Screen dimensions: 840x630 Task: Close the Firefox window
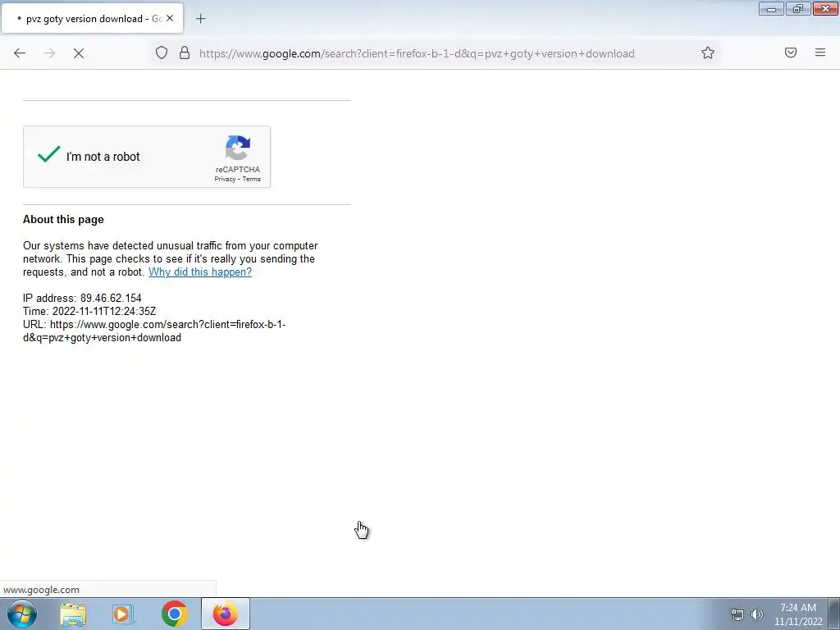click(825, 9)
